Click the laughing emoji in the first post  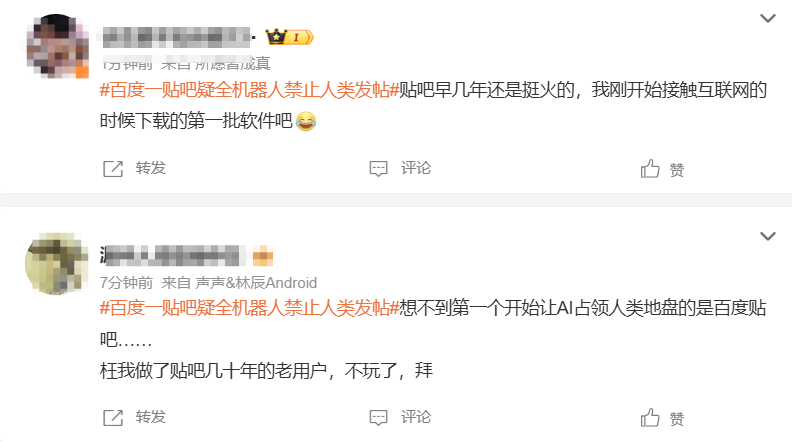pos(306,121)
